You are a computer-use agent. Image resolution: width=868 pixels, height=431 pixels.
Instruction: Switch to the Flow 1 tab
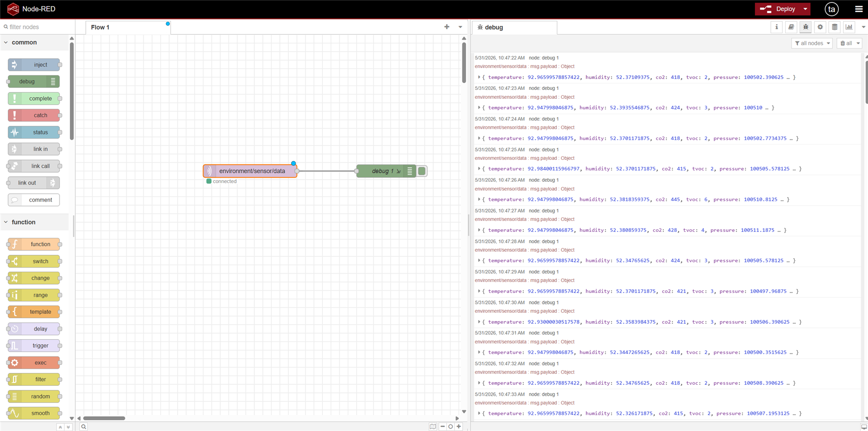tap(128, 27)
